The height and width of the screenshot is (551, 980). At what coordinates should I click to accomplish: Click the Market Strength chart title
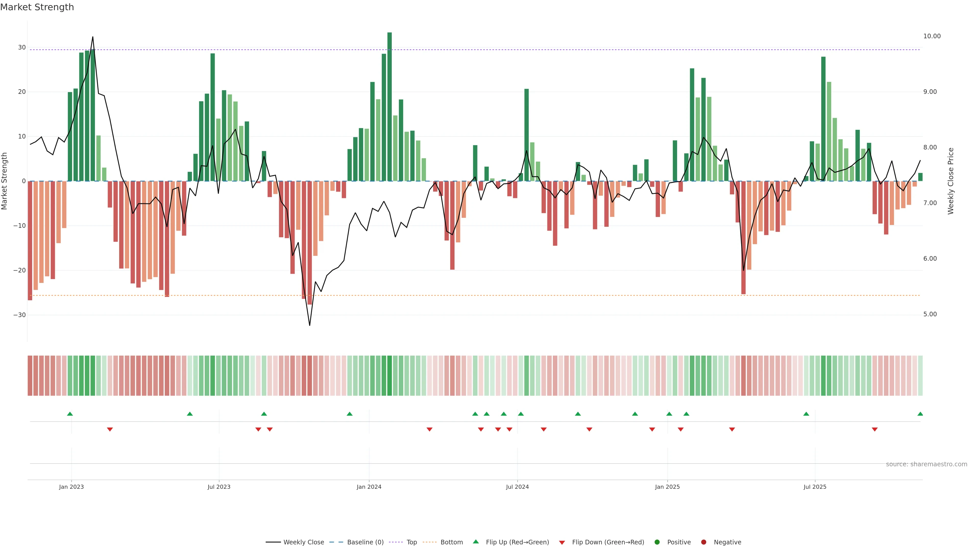coord(37,7)
